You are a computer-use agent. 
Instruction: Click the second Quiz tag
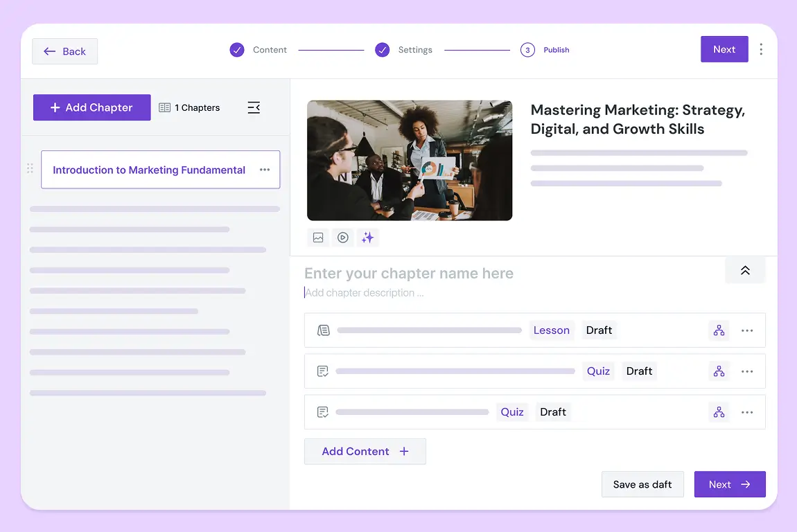[512, 412]
